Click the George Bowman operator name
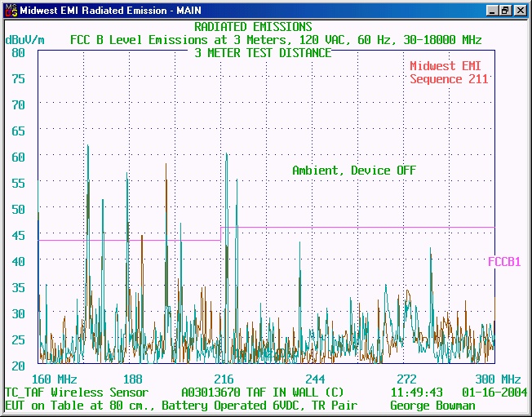 coord(432,406)
